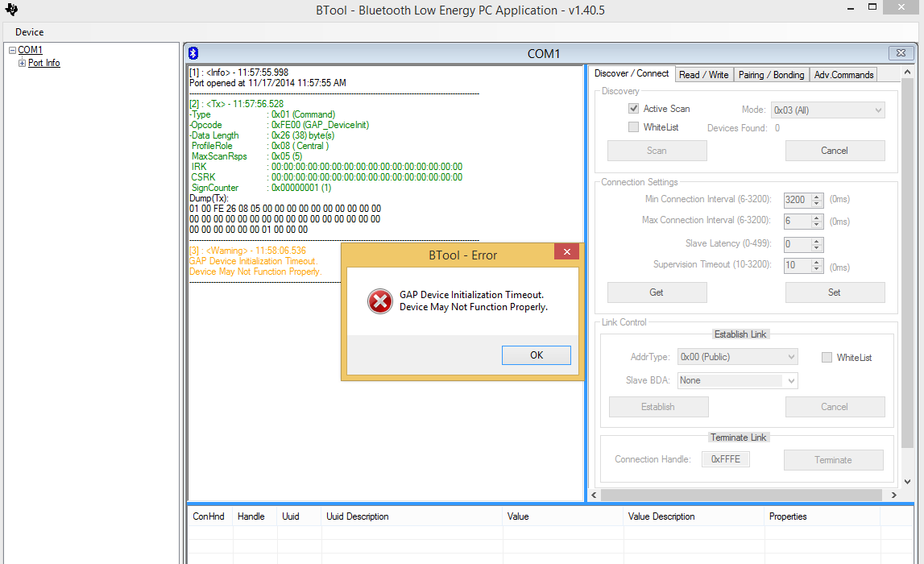Image resolution: width=924 pixels, height=564 pixels.
Task: Click the Uuid column header
Action: 299,516
